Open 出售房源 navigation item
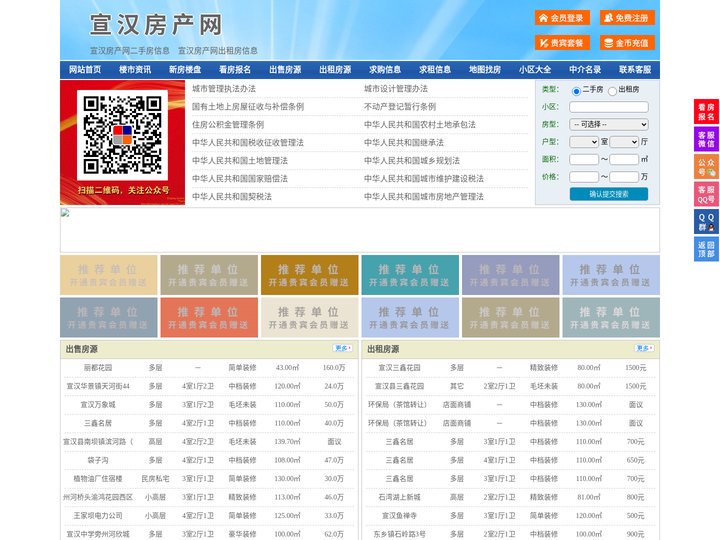This screenshot has width=720, height=540. pos(285,70)
